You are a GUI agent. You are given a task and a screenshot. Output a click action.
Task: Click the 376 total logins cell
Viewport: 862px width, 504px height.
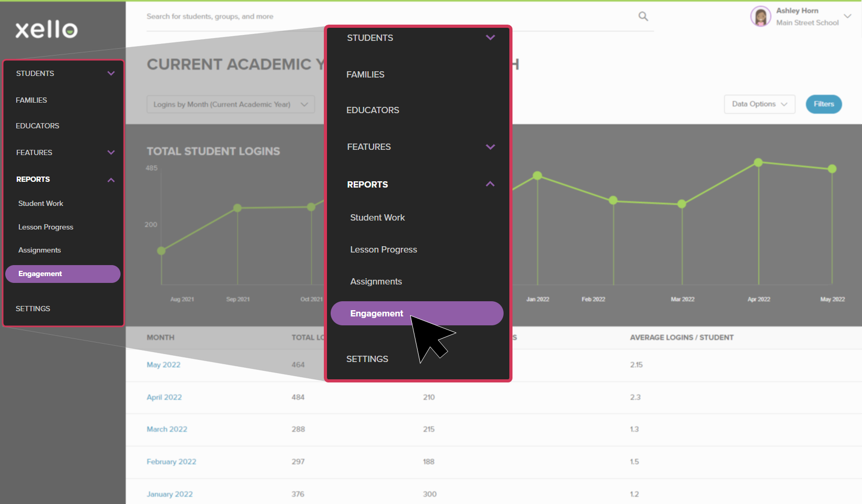point(298,494)
